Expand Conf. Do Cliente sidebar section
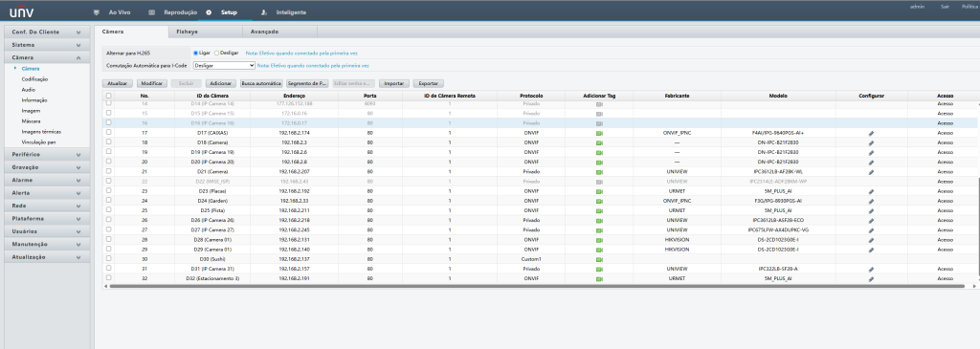The image size is (980, 349). point(47,32)
